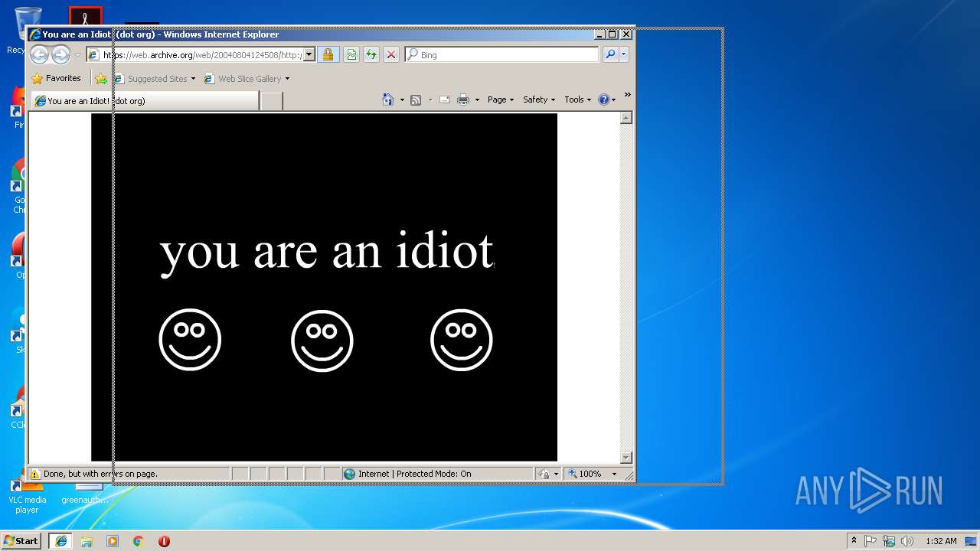Toggle the Compatibility View icon
This screenshot has height=551, width=980.
click(x=351, y=54)
